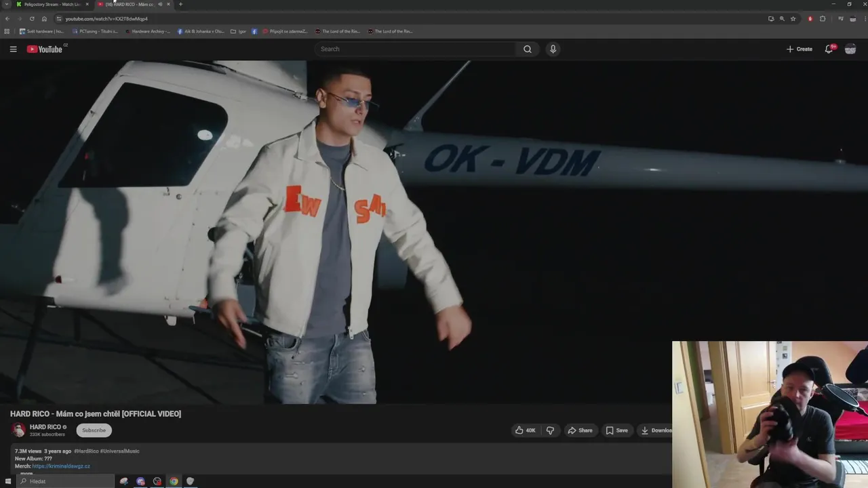This screenshot has height=488, width=868.
Task: Click the Windows 'Hledat' search box
Action: [64, 481]
